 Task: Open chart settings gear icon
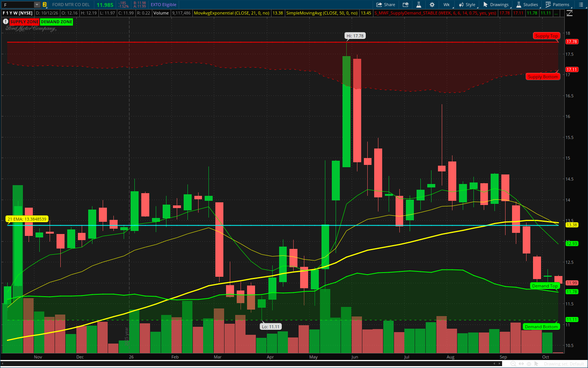pos(432,5)
